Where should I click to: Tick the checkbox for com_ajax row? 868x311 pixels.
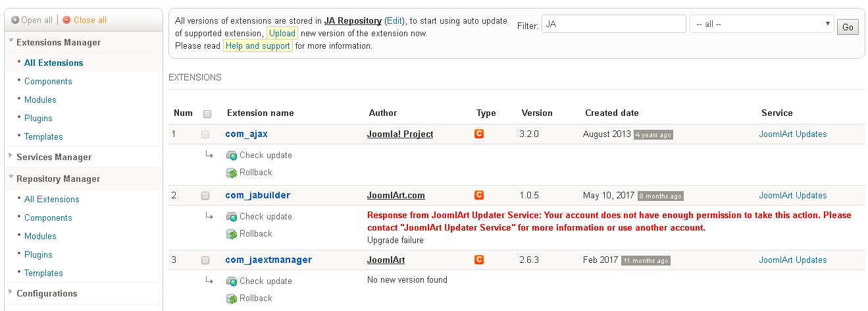point(205,134)
